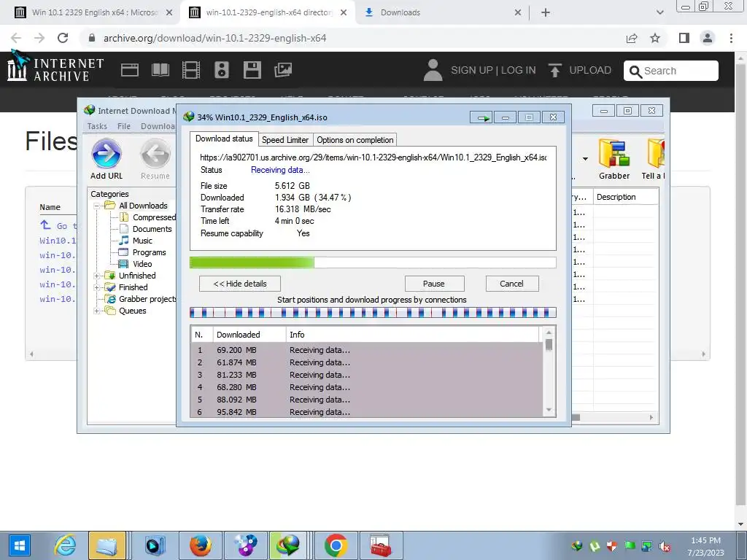Click the red toolbox taskbar icon
Image resolution: width=747 pixels, height=560 pixels.
[x=381, y=545]
